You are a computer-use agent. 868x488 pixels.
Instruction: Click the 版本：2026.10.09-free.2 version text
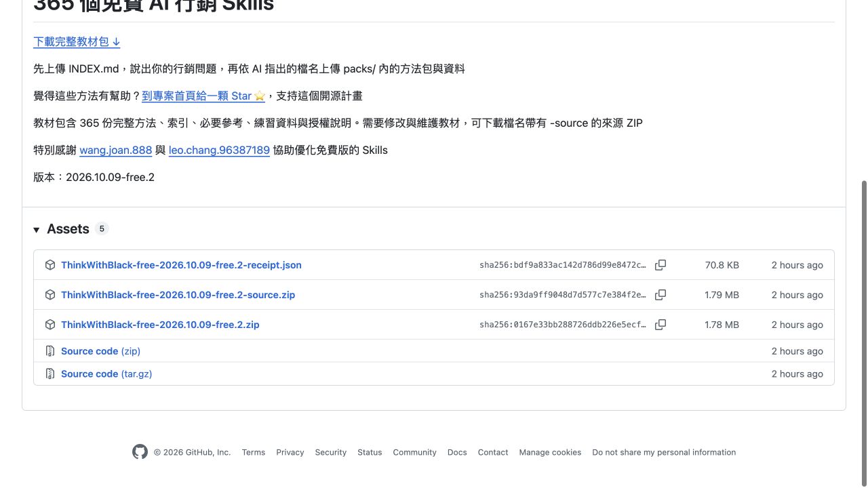point(94,177)
